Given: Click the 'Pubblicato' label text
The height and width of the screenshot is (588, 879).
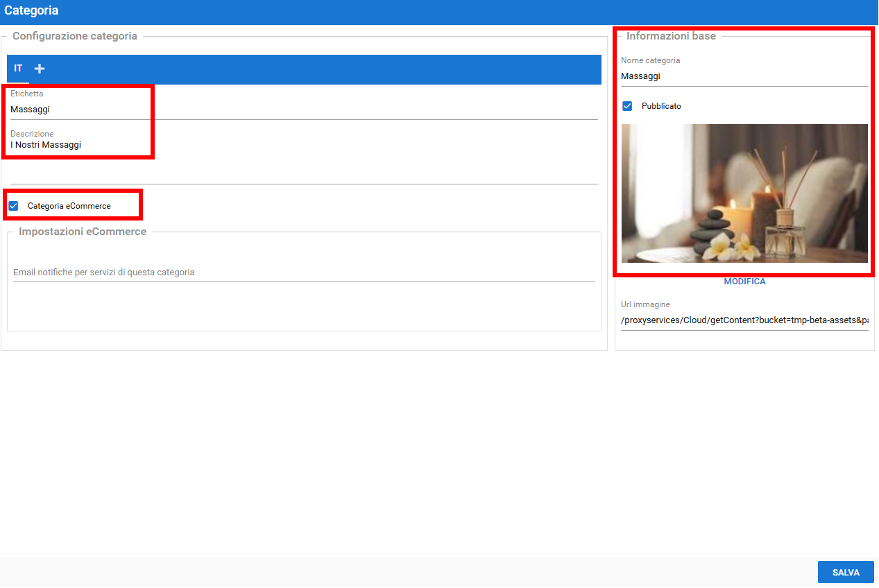Looking at the screenshot, I should (661, 106).
